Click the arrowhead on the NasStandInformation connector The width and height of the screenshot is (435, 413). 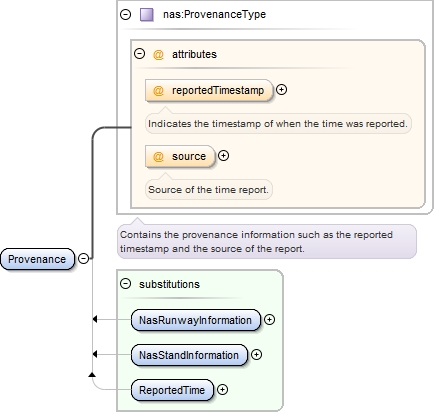click(95, 354)
